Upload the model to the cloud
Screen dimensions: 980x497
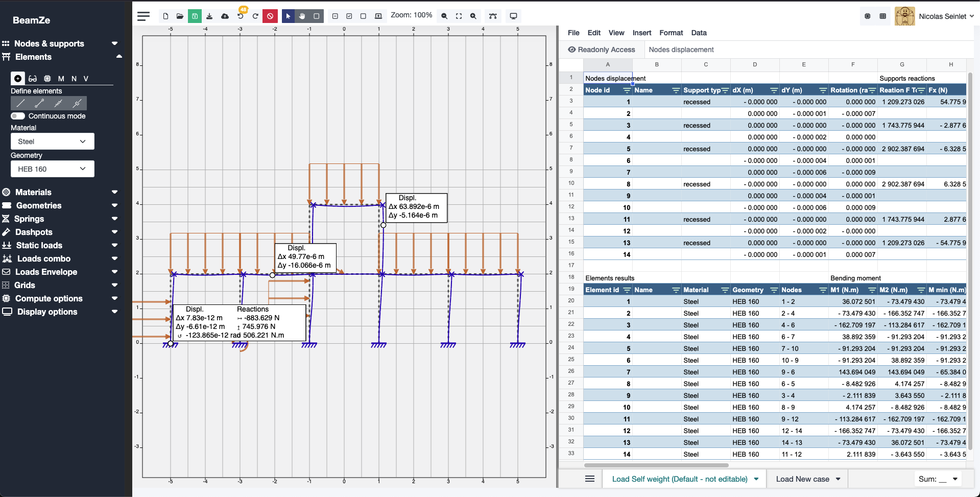(225, 16)
